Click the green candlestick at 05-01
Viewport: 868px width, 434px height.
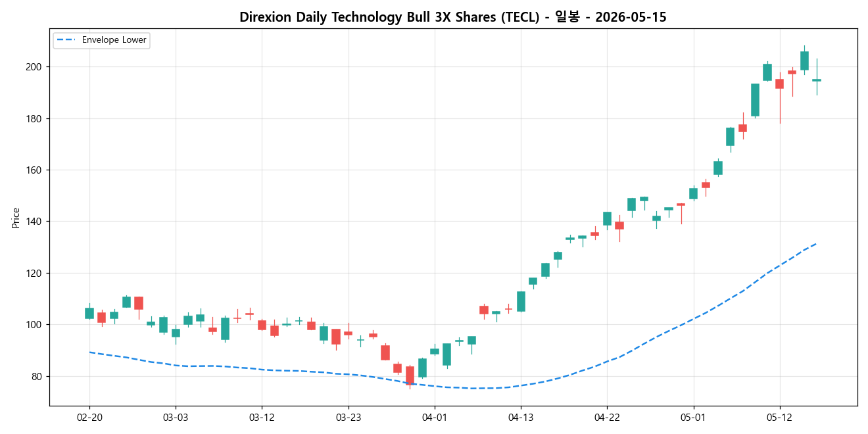pos(693,193)
